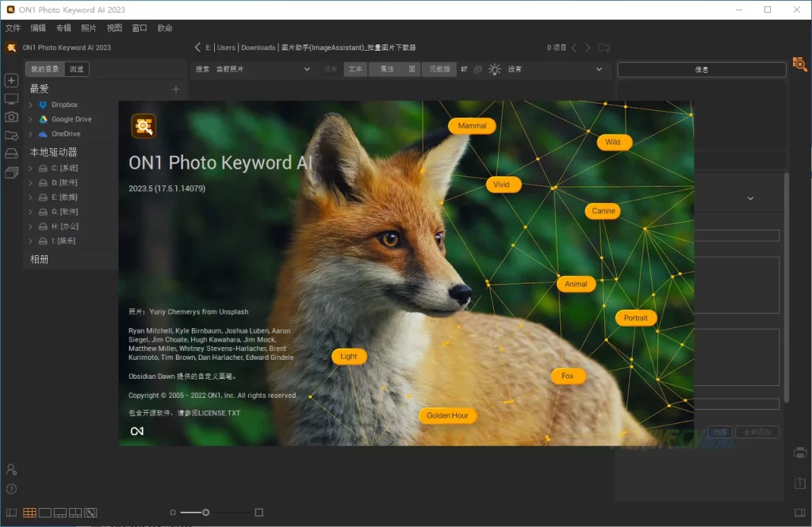Screen dimensions: 812x527
Task: Click the printer icon at lower right
Action: tap(800, 453)
